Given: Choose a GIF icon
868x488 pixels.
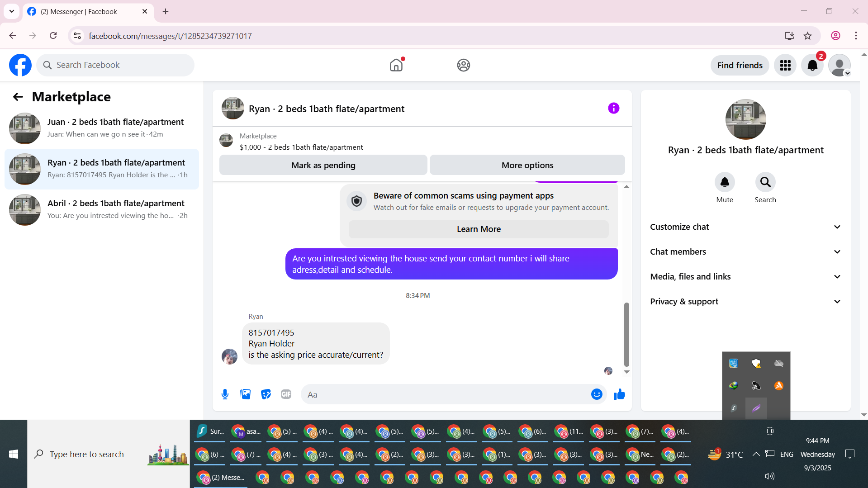Looking at the screenshot, I should pyautogui.click(x=286, y=394).
